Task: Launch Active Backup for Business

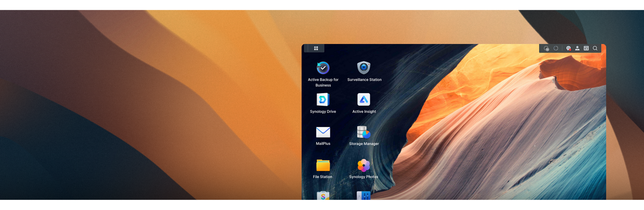Action: 323,68
